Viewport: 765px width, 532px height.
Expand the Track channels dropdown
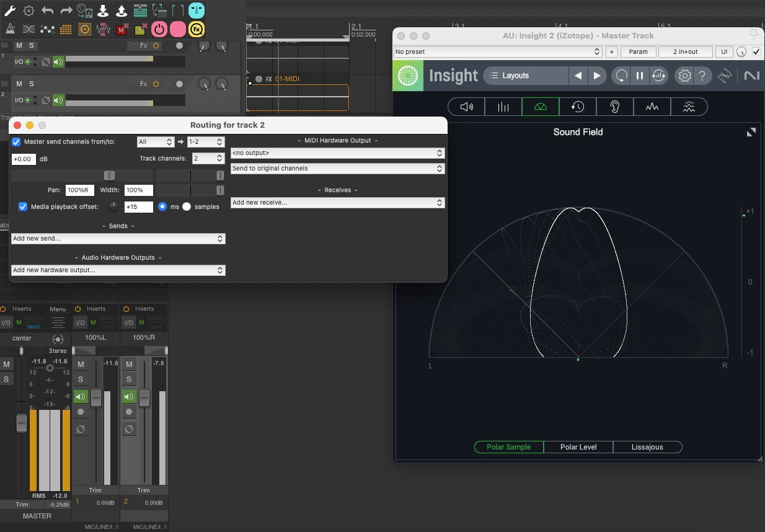click(208, 159)
